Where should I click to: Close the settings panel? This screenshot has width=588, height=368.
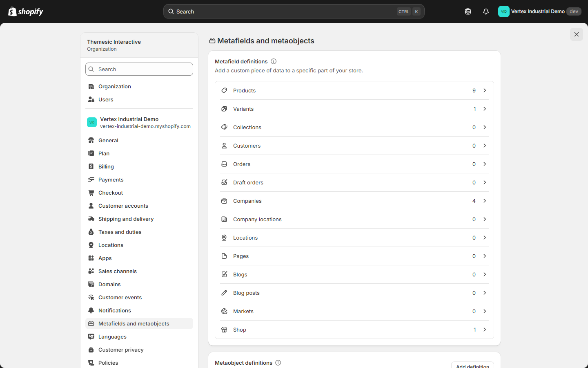click(x=577, y=34)
